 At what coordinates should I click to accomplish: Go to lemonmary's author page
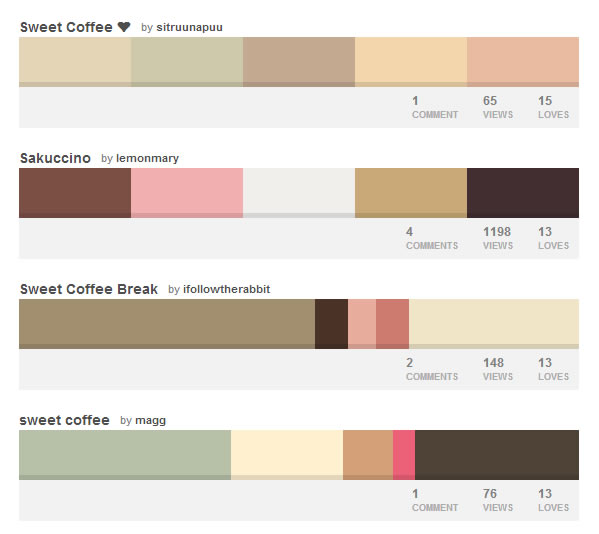[x=147, y=158]
